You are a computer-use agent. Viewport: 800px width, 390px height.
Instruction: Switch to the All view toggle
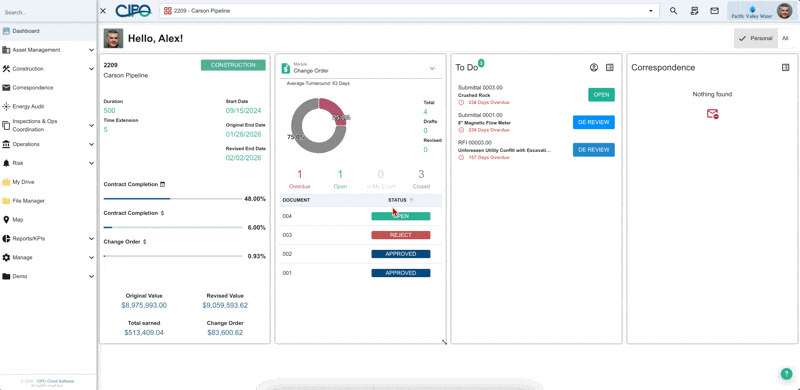[785, 38]
